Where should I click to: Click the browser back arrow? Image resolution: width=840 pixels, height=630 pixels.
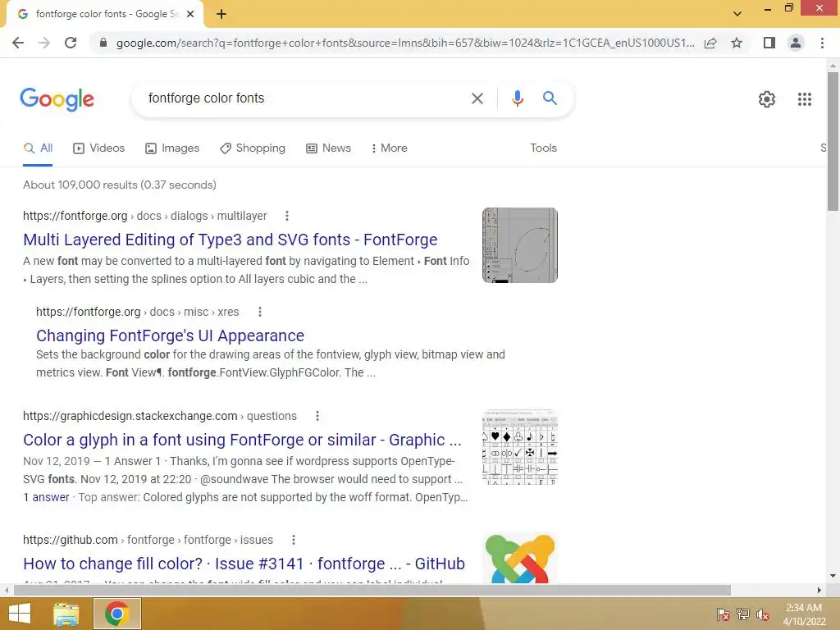pyautogui.click(x=18, y=43)
